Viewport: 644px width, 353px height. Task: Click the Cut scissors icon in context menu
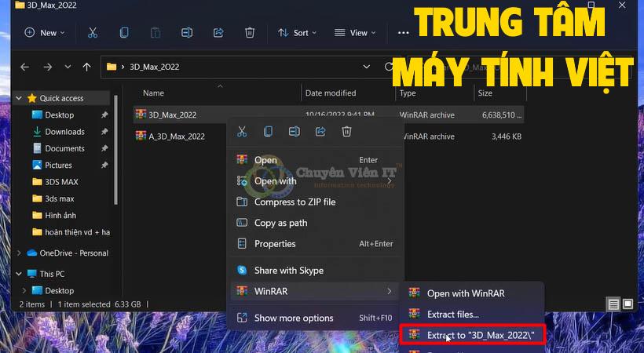(242, 131)
